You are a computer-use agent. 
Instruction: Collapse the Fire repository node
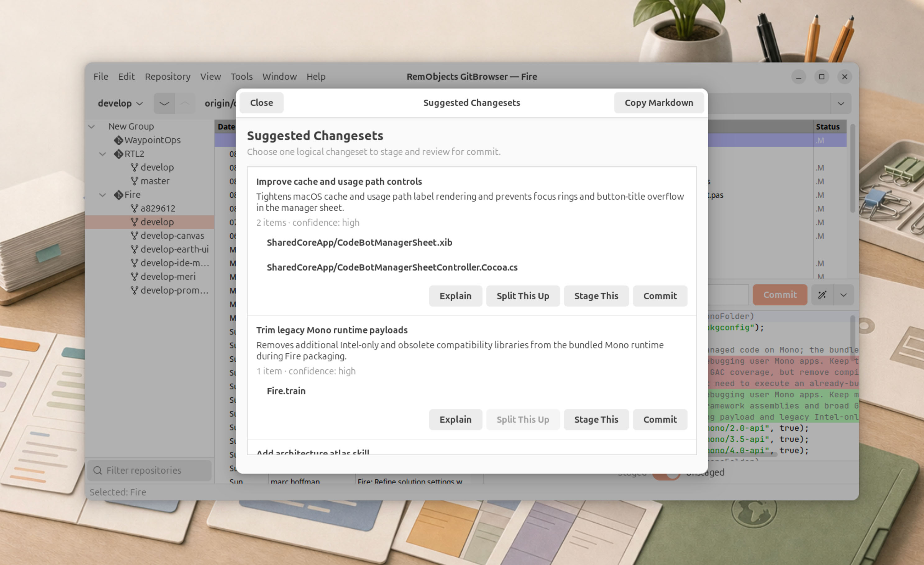tap(103, 195)
